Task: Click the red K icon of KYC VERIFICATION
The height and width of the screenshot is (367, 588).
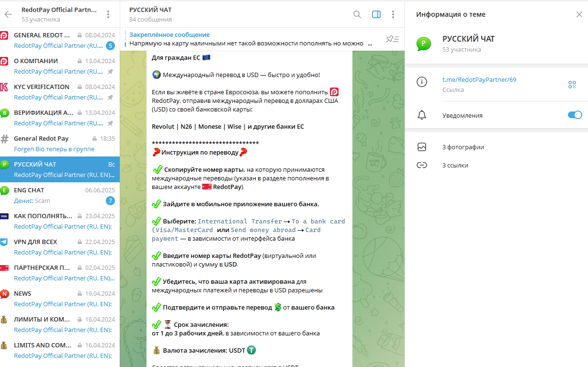Action: 4,87
